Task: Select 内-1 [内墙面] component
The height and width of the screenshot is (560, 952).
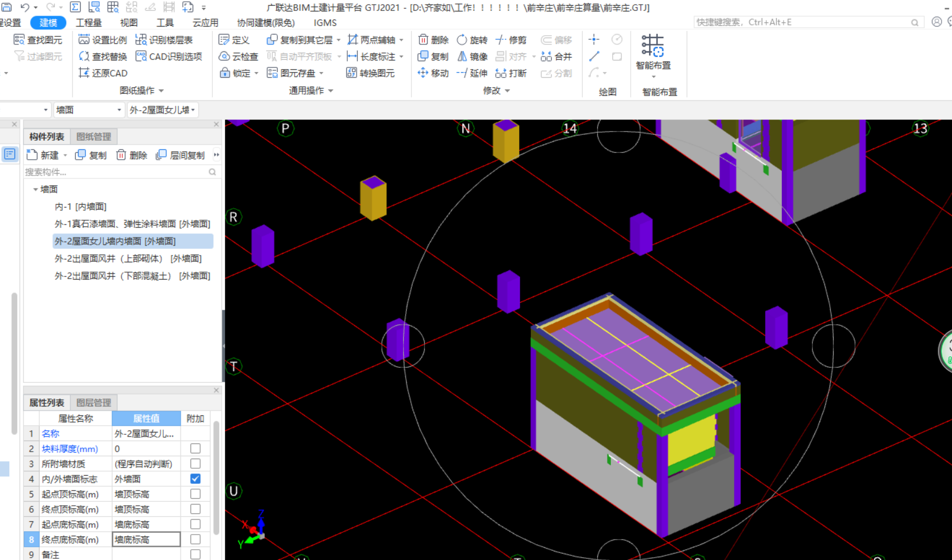Action: click(x=81, y=206)
